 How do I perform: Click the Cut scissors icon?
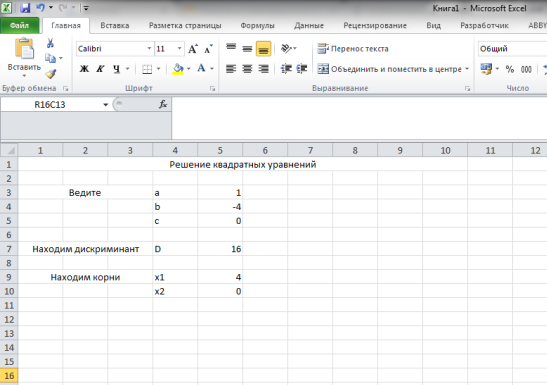50,43
